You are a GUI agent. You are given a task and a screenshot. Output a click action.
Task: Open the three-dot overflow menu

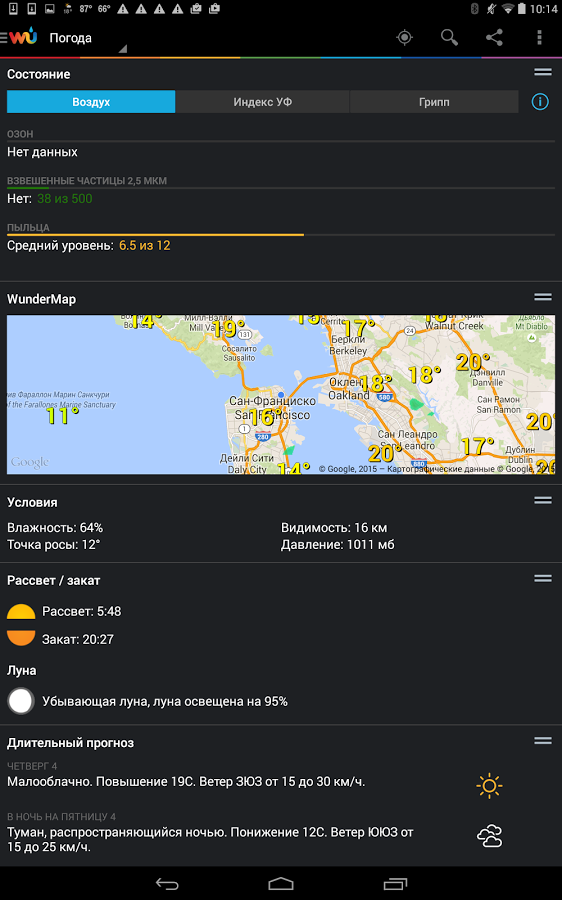[x=539, y=38]
